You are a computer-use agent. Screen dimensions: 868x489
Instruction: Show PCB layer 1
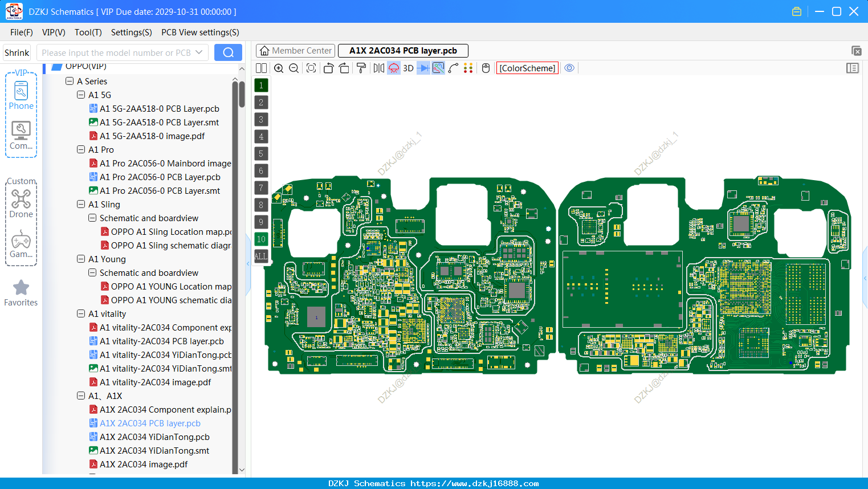[261, 85]
